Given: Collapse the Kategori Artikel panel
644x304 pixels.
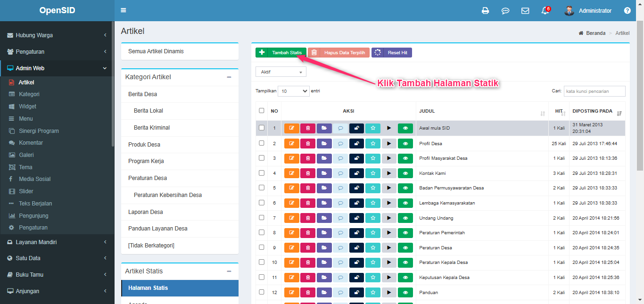Looking at the screenshot, I should coord(229,77).
